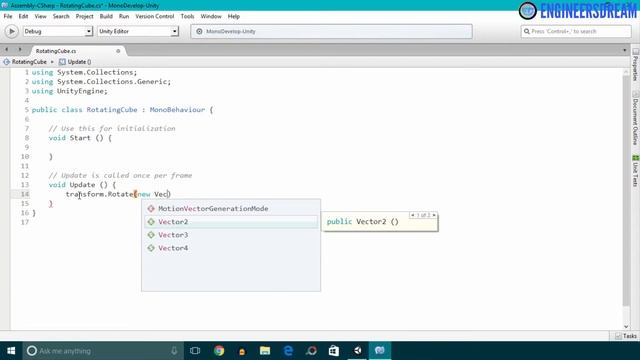Open the Windows Store from the taskbar
The width and height of the screenshot is (640, 360).
tap(334, 351)
